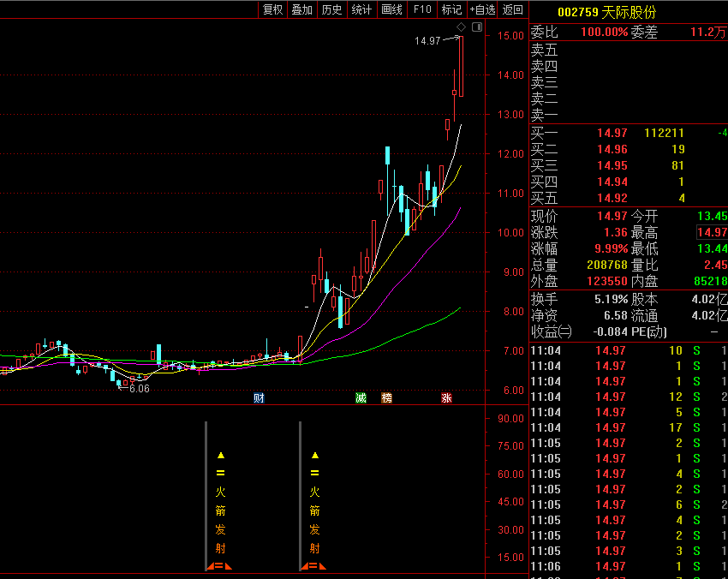Click the 换手 value 5.19%
Image resolution: width=728 pixels, height=579 pixels.
[611, 300]
